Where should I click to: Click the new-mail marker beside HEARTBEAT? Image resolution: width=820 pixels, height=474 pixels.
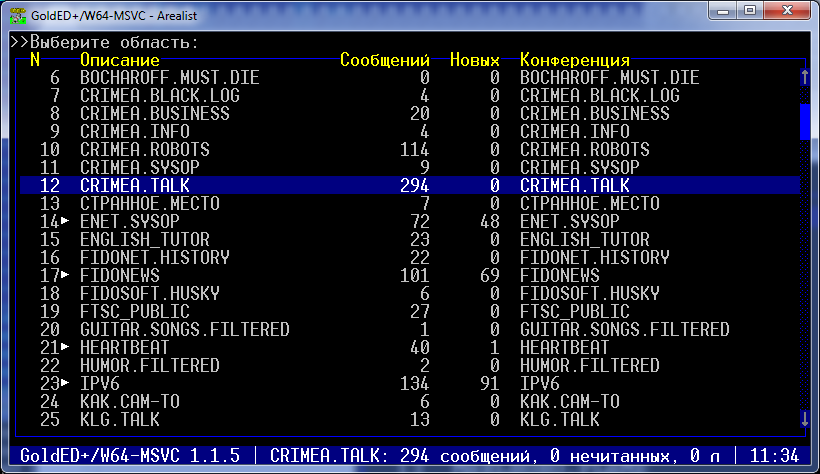[x=65, y=347]
